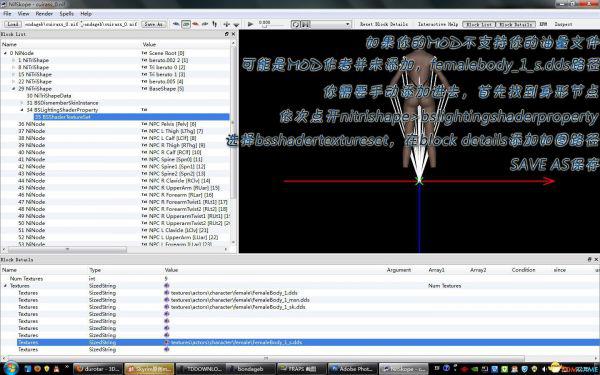Click the Load button
Viewport: 600px width, 375px height.
(12, 24)
